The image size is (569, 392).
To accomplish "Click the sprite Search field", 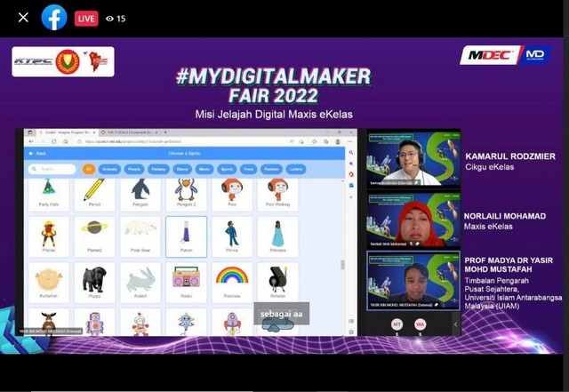I will pos(53,169).
